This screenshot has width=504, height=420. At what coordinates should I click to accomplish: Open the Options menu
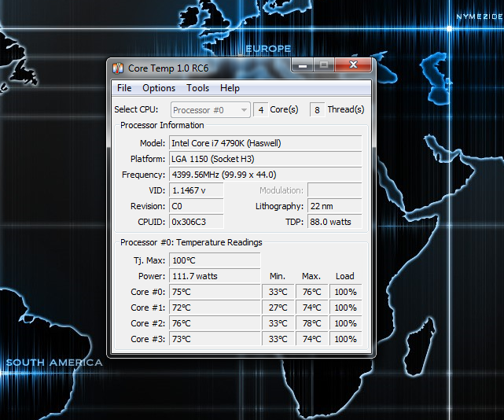coord(159,88)
